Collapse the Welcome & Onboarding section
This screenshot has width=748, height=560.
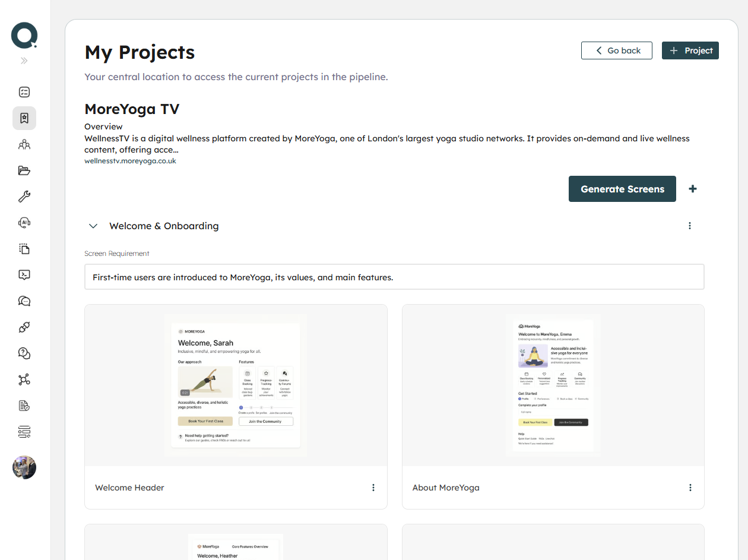tap(93, 226)
